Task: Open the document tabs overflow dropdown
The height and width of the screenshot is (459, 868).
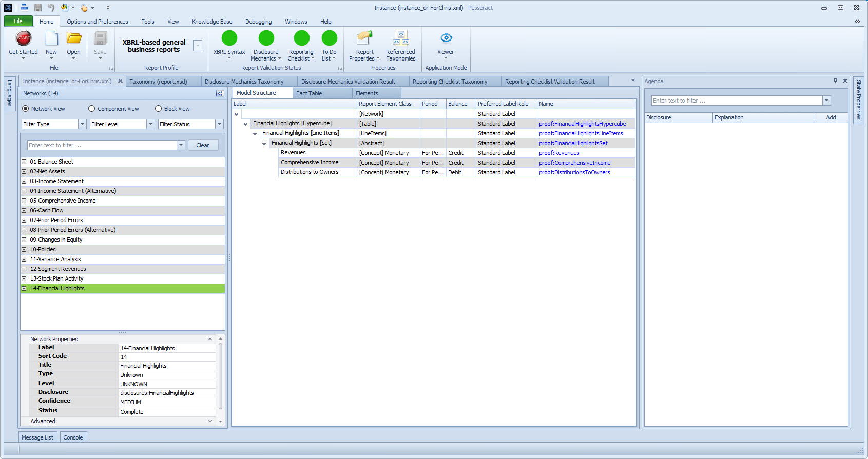Action: click(x=633, y=81)
